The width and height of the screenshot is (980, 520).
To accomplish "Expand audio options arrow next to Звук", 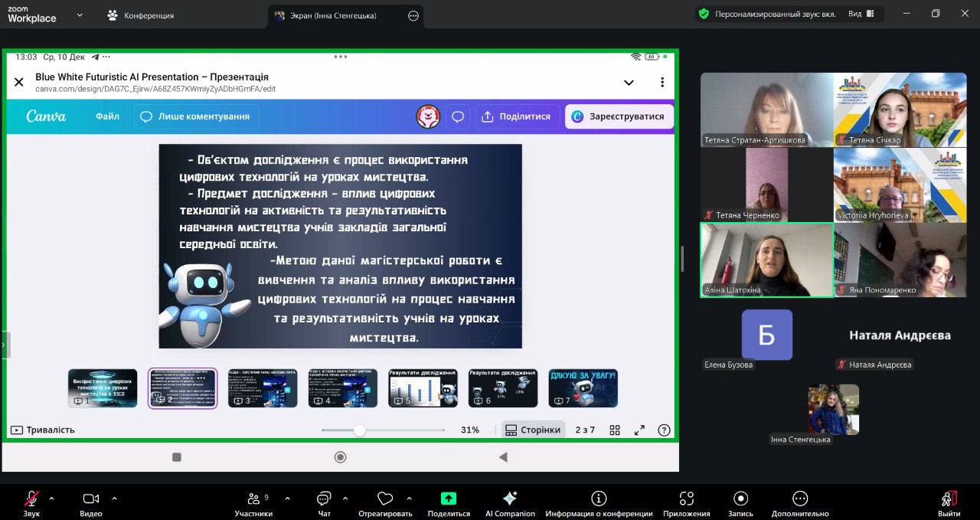I will click(51, 499).
